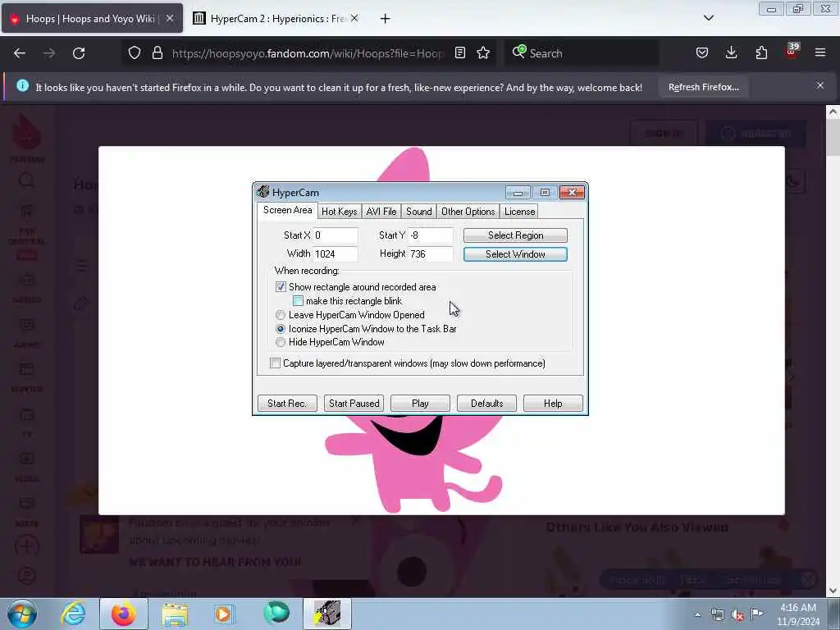
Task: Click the Firefox Search box
Action: click(582, 53)
